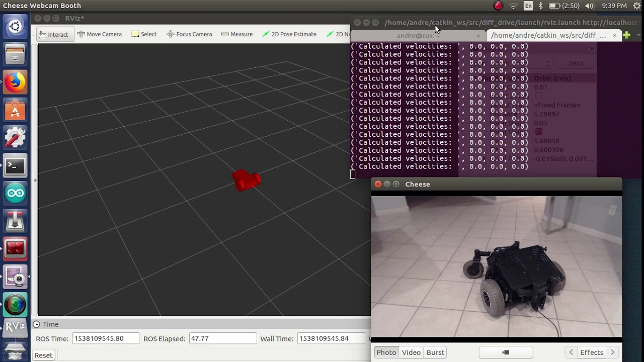Open the Bluetooth menu in top bar
This screenshot has width=644, height=362.
coord(541,6)
